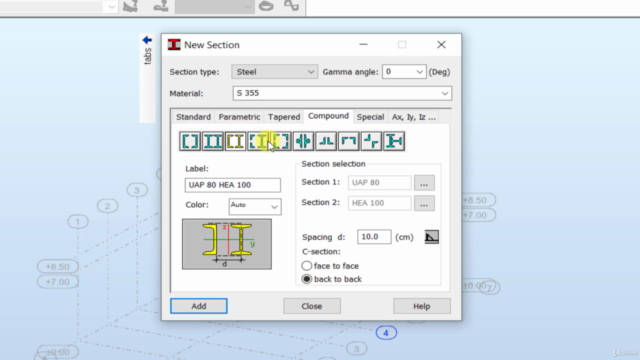Select double angle T-shape compound icon
The image size is (640, 360).
pyautogui.click(x=326, y=141)
